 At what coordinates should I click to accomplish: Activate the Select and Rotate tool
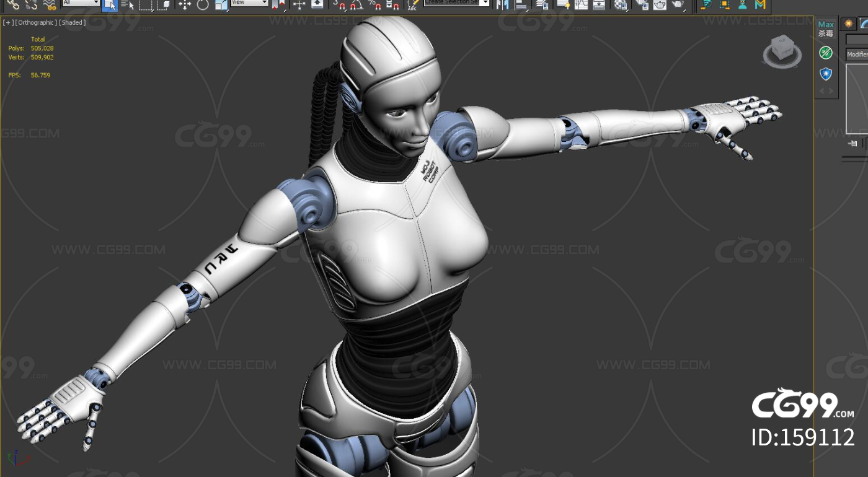coord(203,5)
